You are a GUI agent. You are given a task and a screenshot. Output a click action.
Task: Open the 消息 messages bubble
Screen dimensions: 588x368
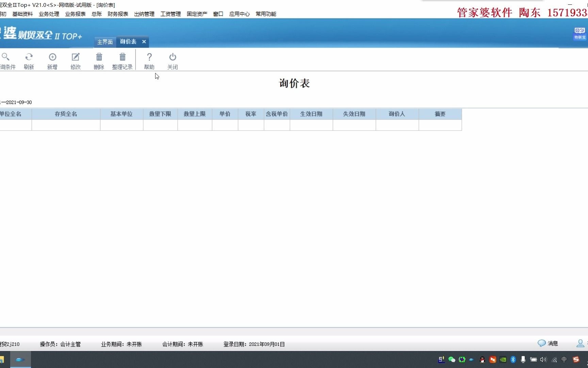pos(548,343)
